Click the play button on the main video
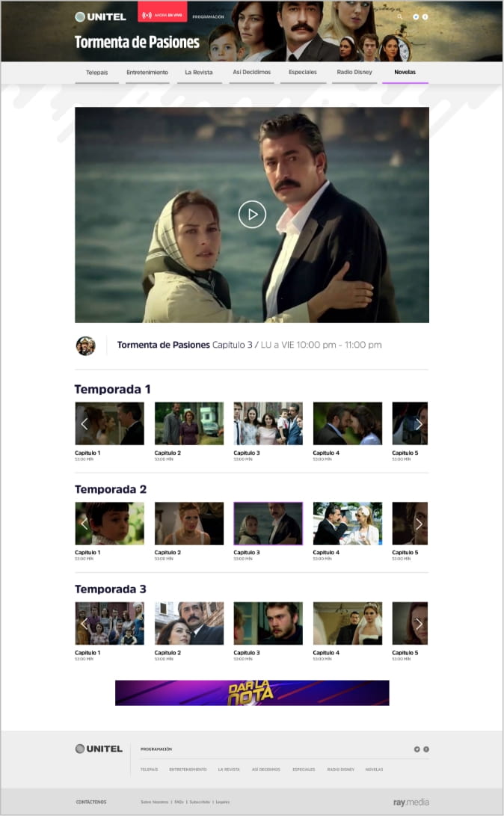 [x=252, y=215]
